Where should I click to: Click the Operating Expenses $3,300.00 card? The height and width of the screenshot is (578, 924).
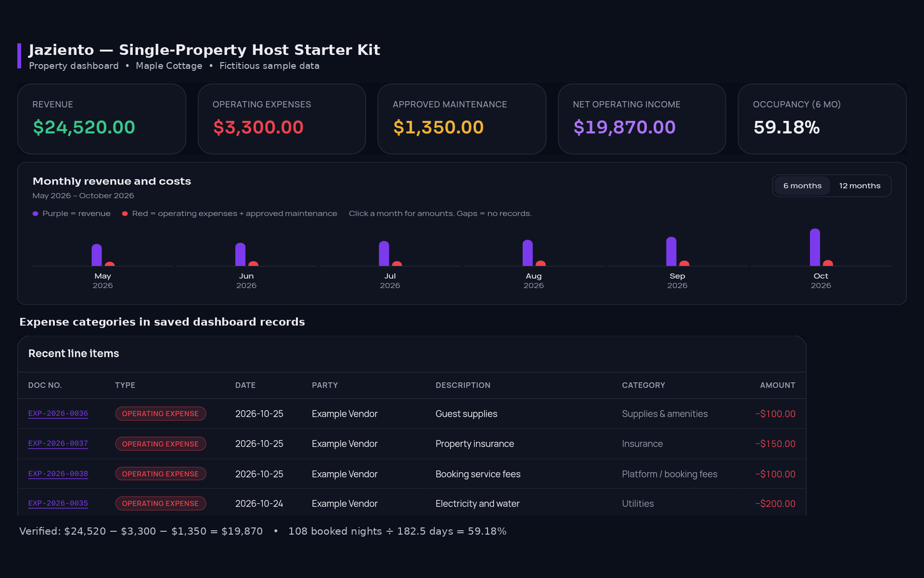tap(282, 119)
